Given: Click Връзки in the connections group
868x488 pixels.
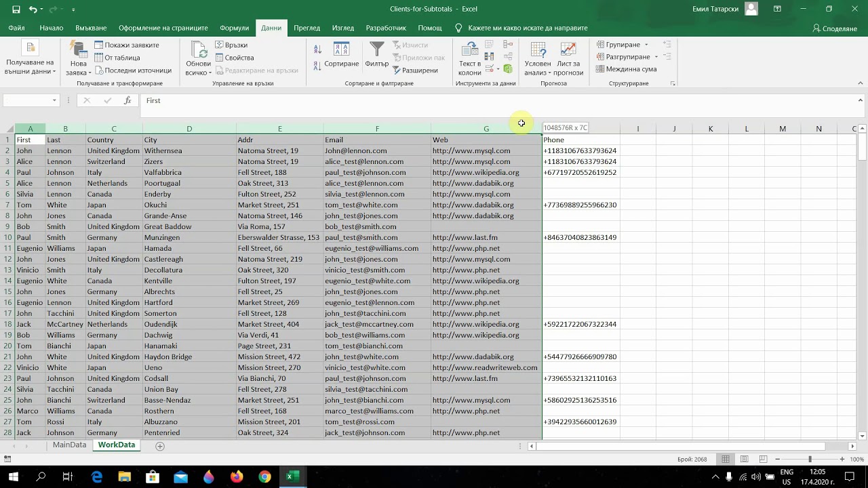Looking at the screenshot, I should pyautogui.click(x=231, y=45).
